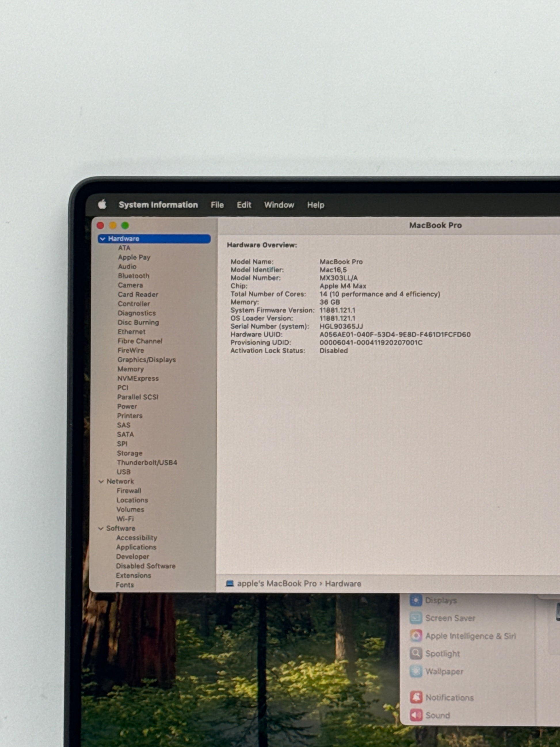Open Apple Intelligence & Siri icon

click(416, 636)
